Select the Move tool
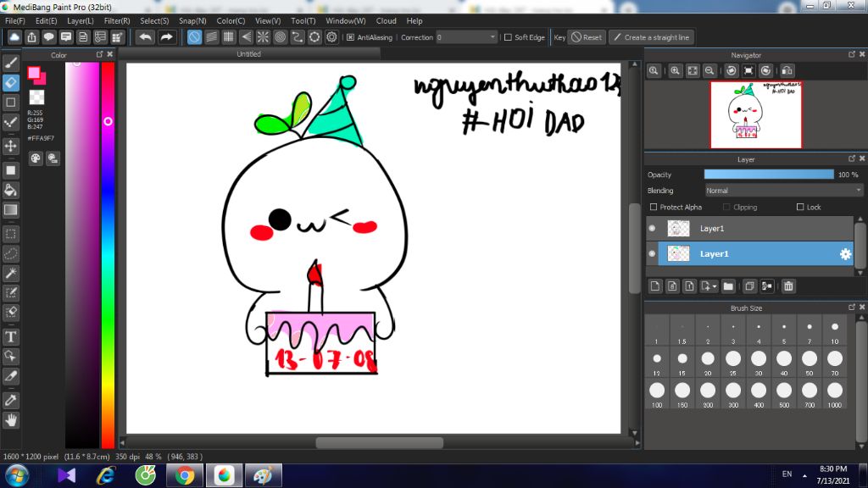This screenshot has width=868, height=488. click(10, 146)
